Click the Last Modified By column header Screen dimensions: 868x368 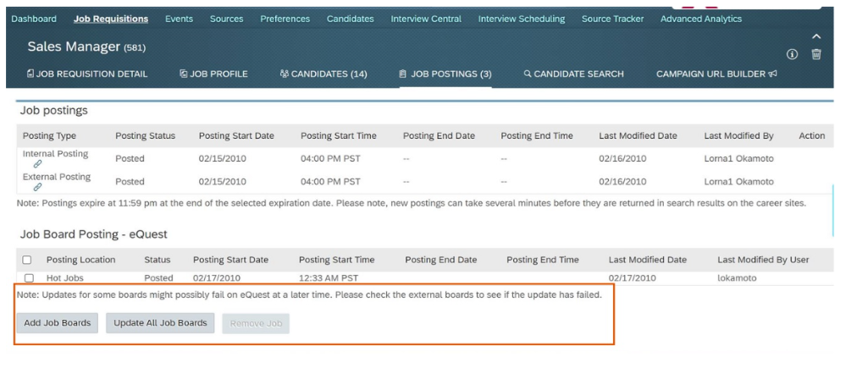coord(738,135)
